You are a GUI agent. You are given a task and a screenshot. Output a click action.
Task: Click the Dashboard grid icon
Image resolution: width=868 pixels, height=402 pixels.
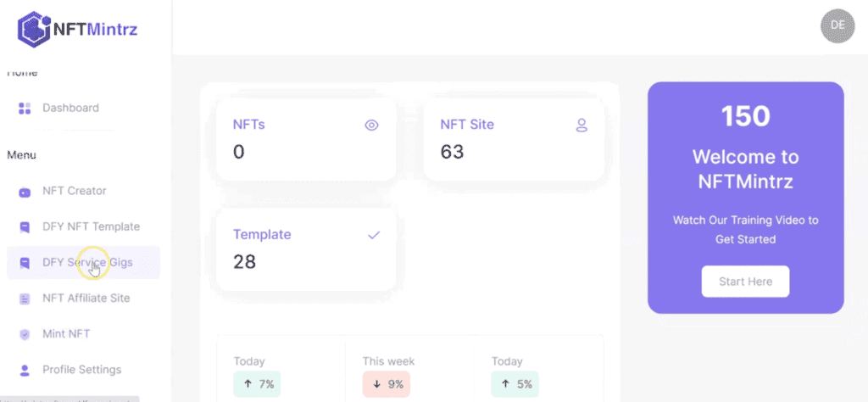[25, 109]
